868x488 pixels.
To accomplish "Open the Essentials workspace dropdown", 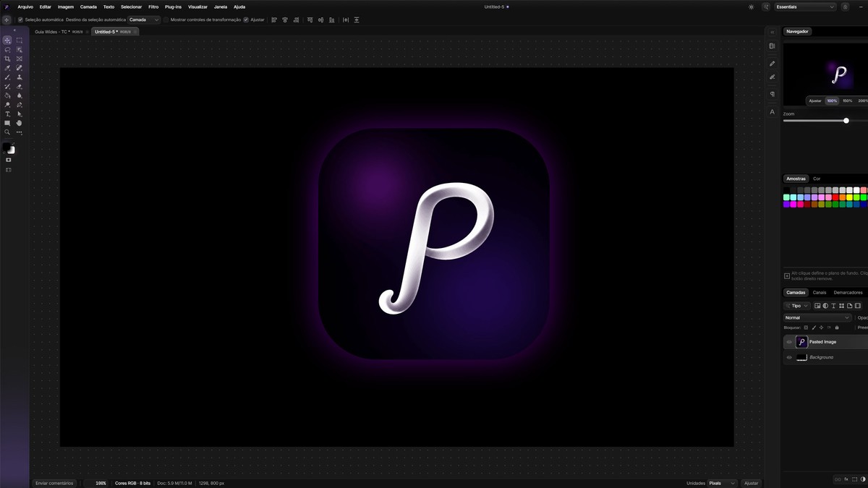I will point(805,7).
